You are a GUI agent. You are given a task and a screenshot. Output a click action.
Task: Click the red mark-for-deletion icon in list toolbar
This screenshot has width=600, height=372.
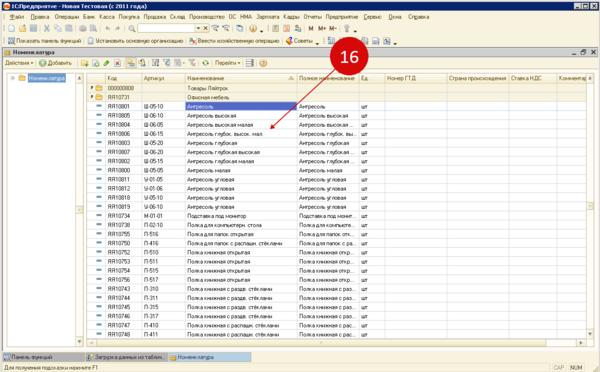117,63
